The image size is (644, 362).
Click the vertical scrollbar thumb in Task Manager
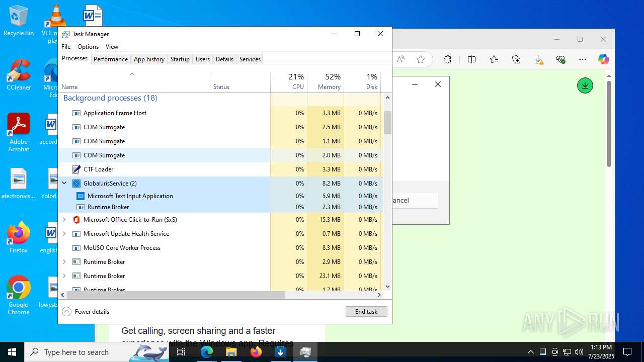pos(387,123)
